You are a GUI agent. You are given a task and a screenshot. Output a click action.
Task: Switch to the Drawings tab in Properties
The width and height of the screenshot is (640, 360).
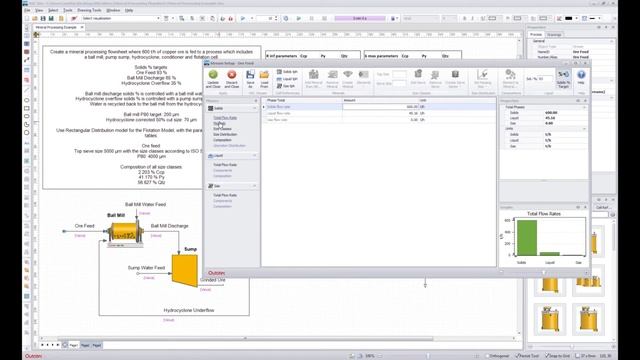[x=554, y=35]
